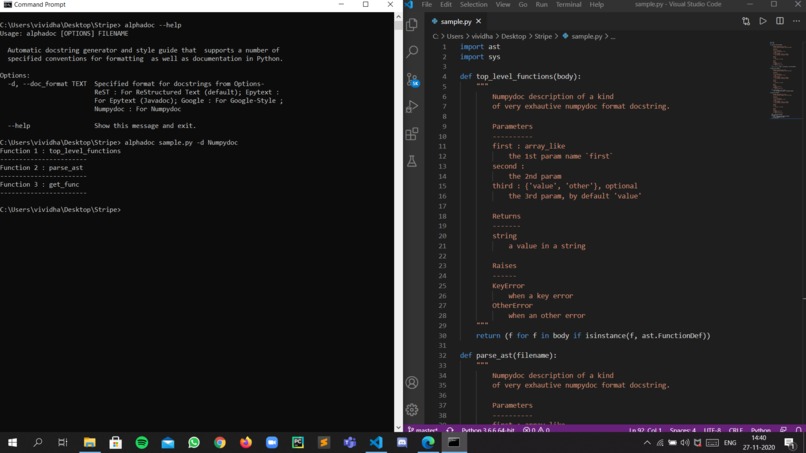The image size is (806, 453).
Task: Click Desktop in the editor breadcrumb
Action: pyautogui.click(x=514, y=37)
